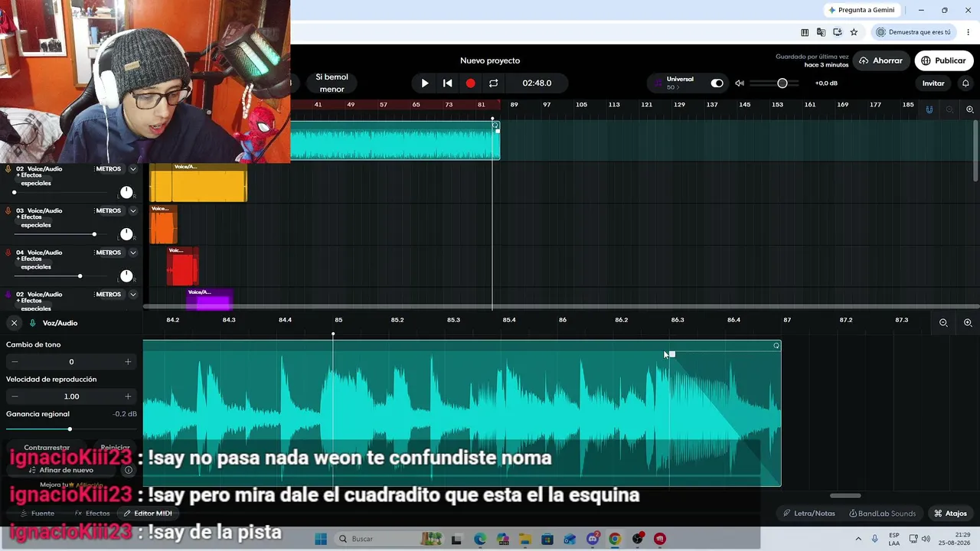The image size is (980, 551).
Task: Zoom in the audio editor waveform
Action: [x=968, y=323]
